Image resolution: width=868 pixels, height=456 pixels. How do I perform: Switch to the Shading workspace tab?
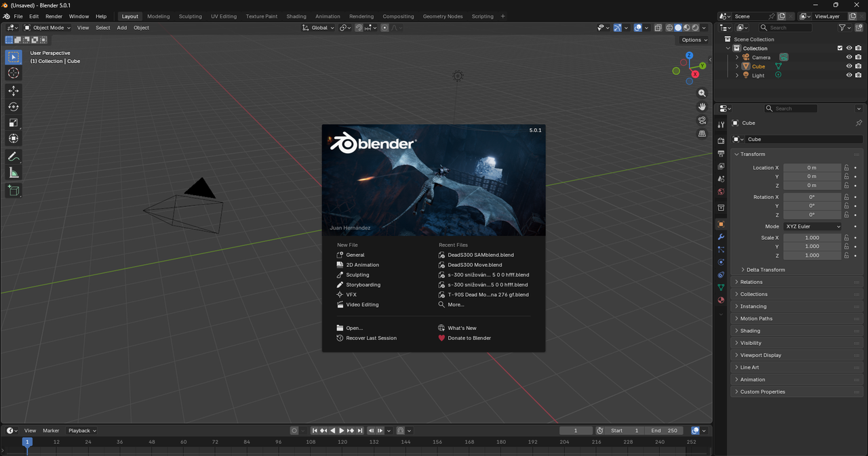[x=296, y=16]
